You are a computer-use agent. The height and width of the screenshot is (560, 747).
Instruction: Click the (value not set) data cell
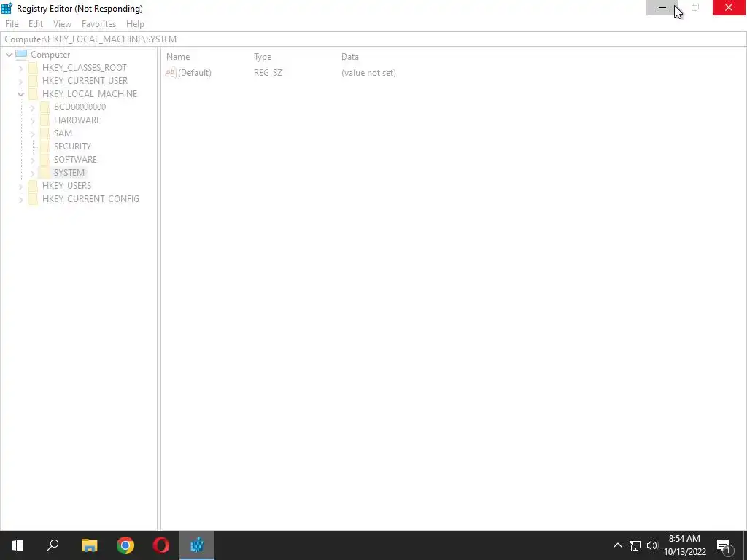[368, 73]
